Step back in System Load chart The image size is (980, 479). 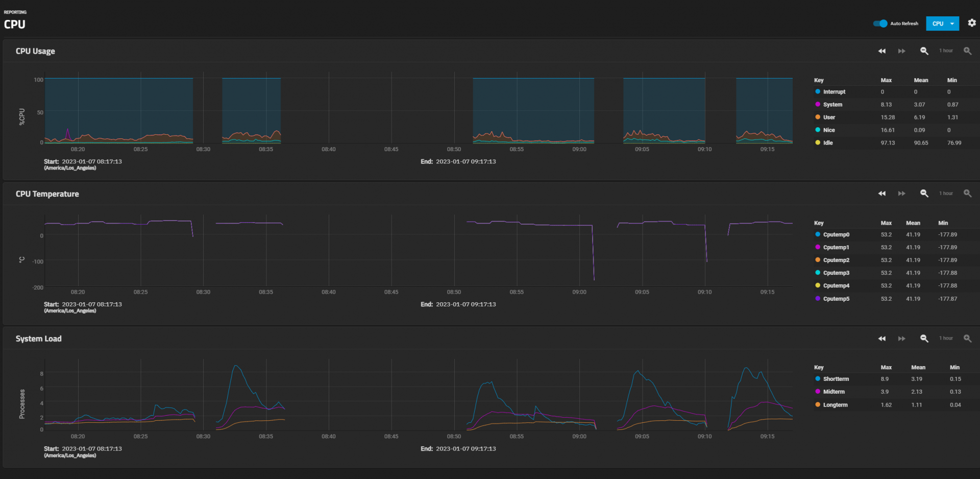pyautogui.click(x=881, y=339)
